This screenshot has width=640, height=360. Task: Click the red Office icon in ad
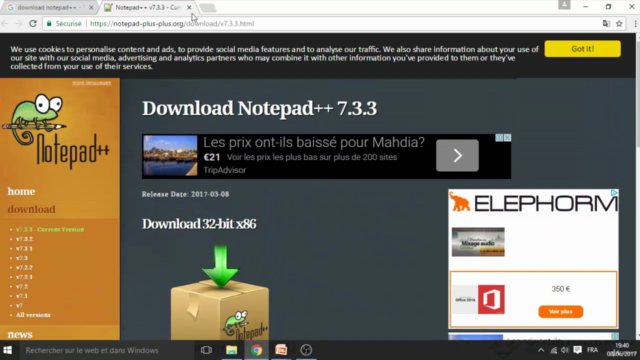coord(491,300)
